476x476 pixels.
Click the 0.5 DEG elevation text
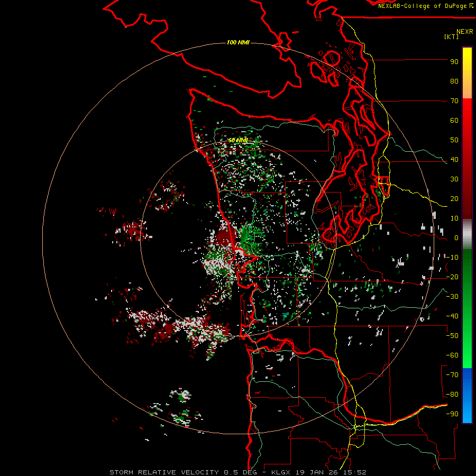[241, 472]
